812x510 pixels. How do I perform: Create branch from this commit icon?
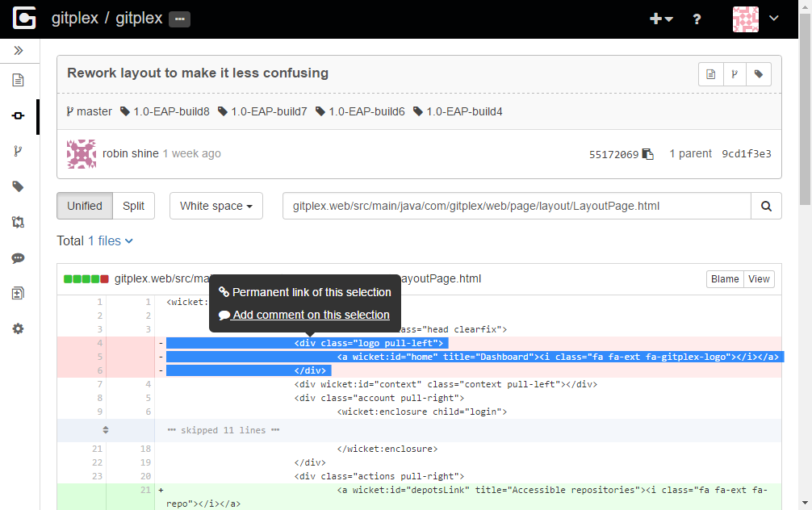(735, 74)
